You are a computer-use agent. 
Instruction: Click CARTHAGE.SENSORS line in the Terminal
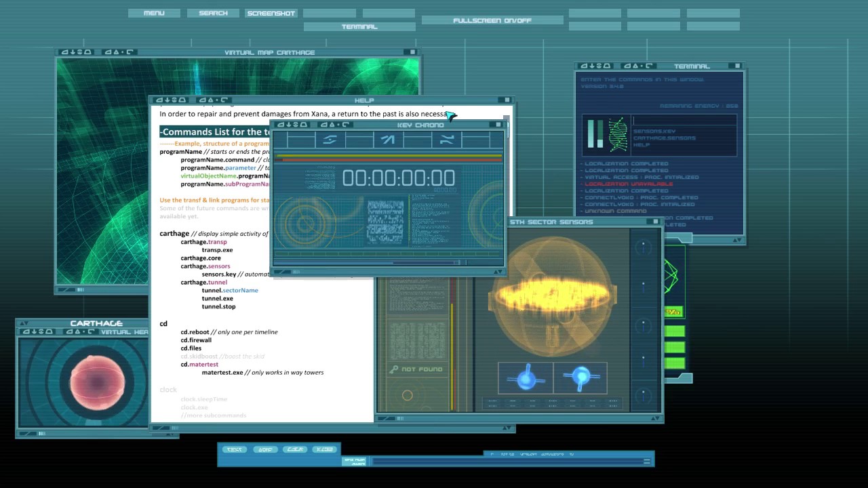665,138
